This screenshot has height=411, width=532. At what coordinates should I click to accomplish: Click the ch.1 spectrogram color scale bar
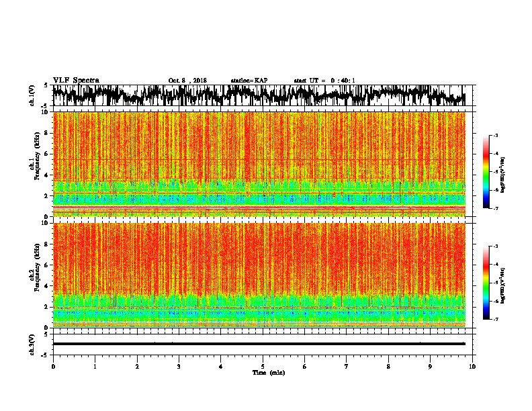click(486, 172)
